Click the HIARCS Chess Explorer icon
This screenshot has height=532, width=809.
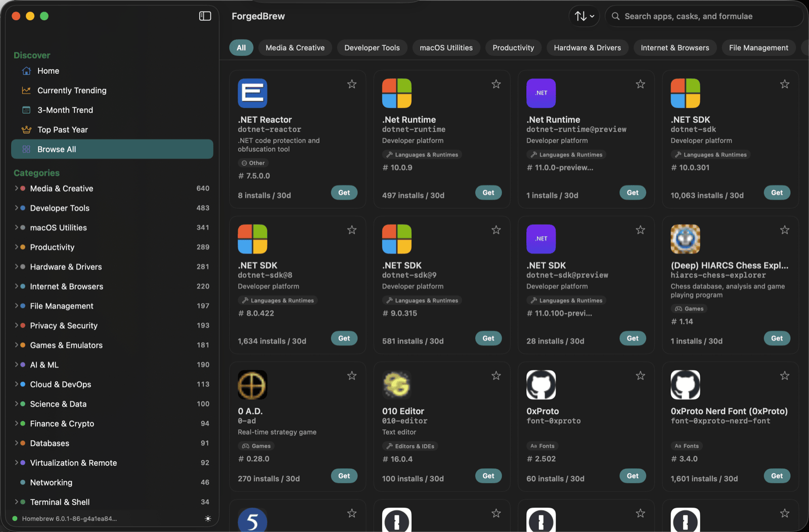tap(685, 239)
